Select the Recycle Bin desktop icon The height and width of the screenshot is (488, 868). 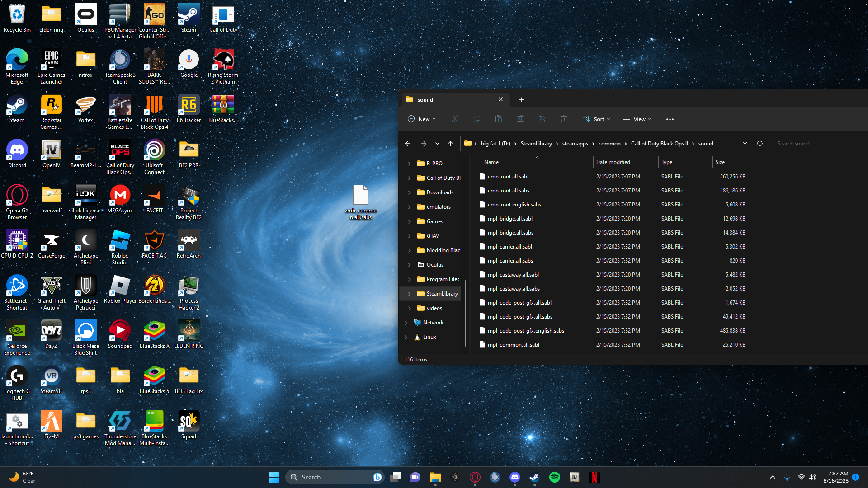pyautogui.click(x=17, y=19)
